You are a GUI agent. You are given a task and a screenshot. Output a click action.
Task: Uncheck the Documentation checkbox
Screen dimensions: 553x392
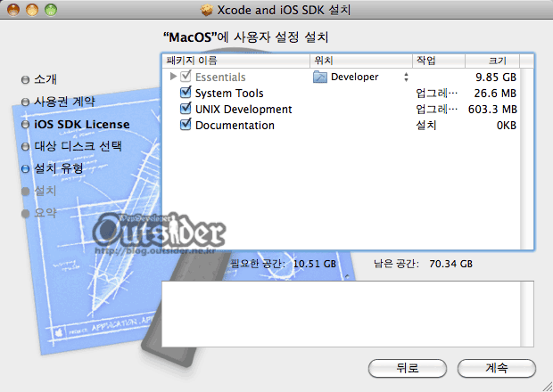pos(186,125)
